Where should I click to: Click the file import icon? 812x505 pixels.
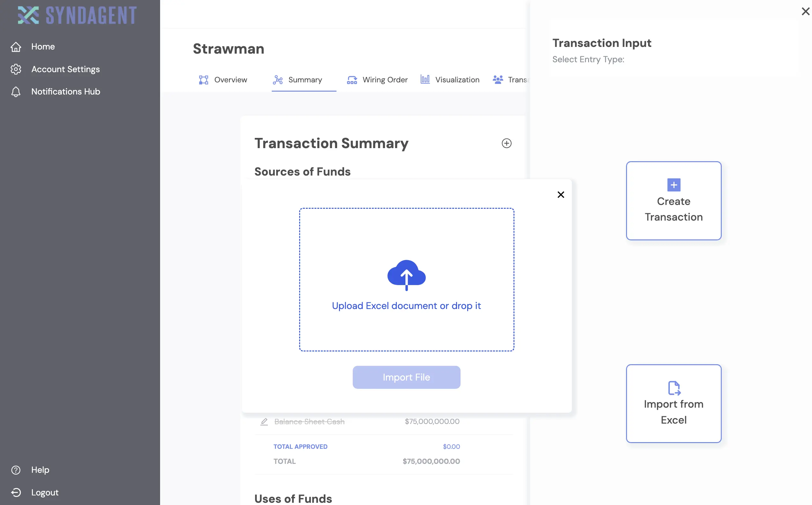pyautogui.click(x=674, y=388)
